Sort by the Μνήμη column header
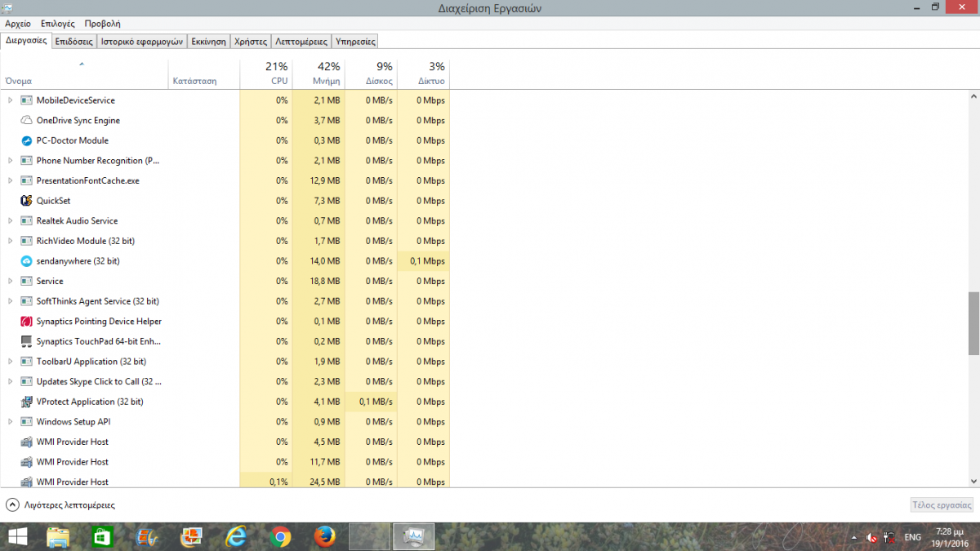 [x=318, y=73]
